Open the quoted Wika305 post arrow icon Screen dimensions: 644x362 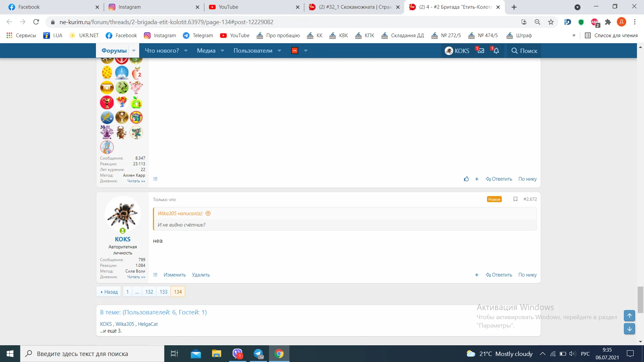click(x=208, y=214)
